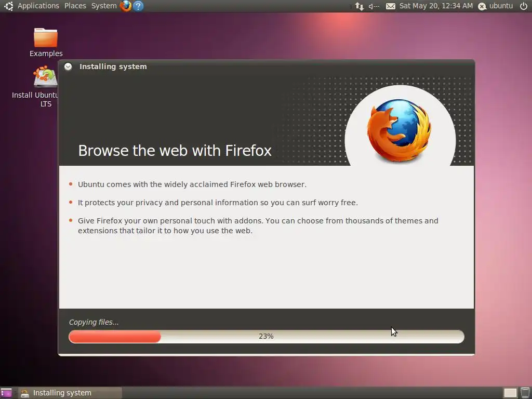Click the Installing system window menu button

pos(68,66)
